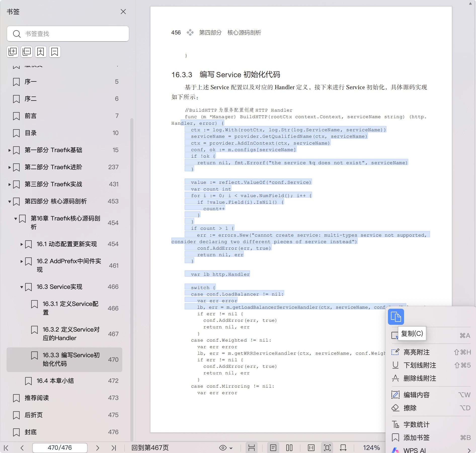Viewport: 476px width, 453px height.
Task: Collapse the 16.3 Service实现 bookmark
Action: tap(22, 287)
